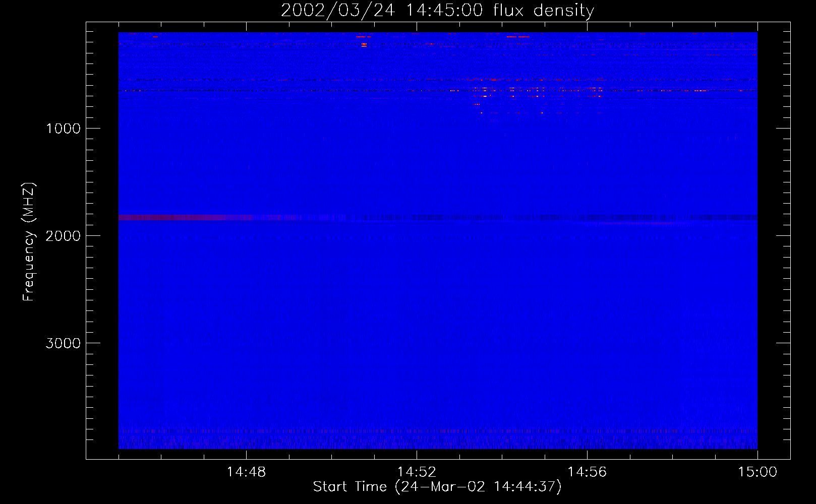Click the 14:48 time tick label
The width and height of the screenshot is (816, 504).
[246, 472]
